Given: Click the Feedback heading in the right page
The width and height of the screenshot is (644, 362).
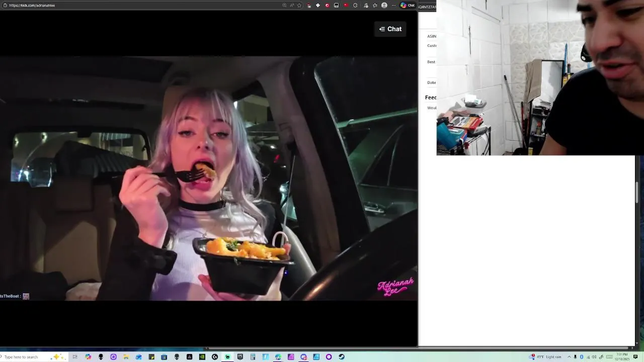Looking at the screenshot, I should pos(431,98).
